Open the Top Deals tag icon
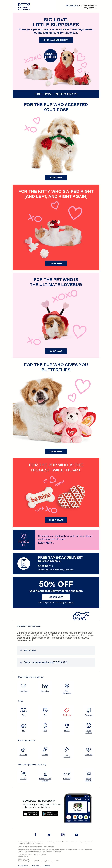This screenshot has height=868, width=112. tap(67, 710)
